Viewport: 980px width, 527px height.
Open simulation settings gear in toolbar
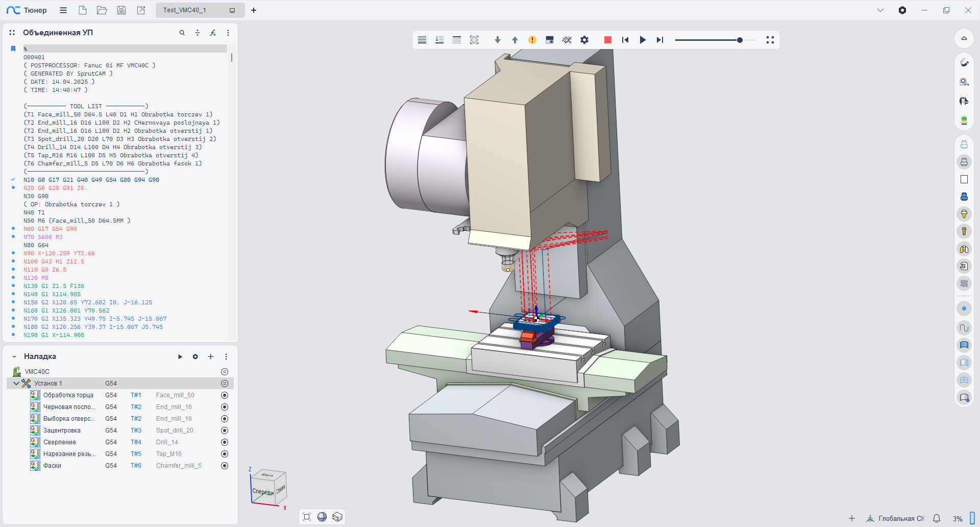click(x=584, y=40)
